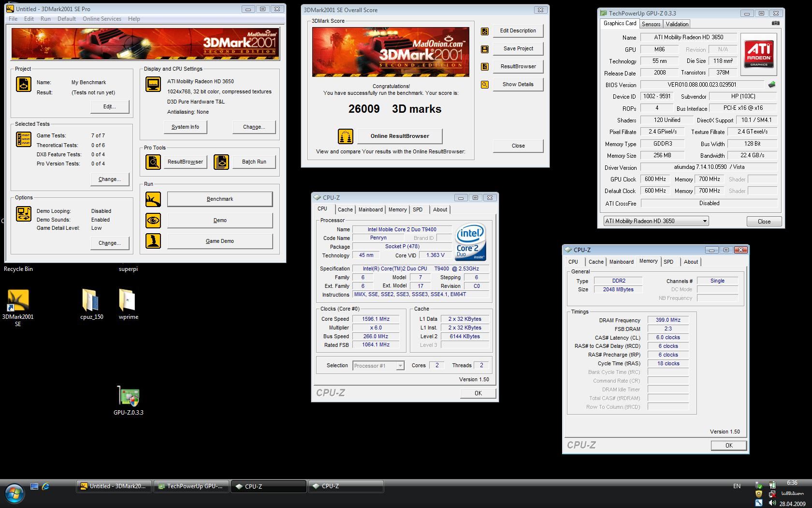Click the EN language indicator in taskbar

click(737, 486)
